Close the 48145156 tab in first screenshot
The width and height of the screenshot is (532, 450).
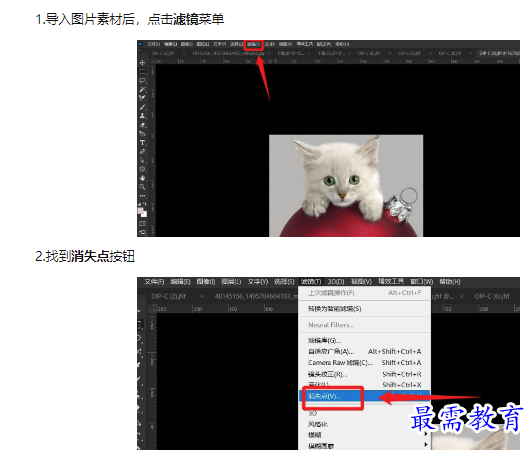(268, 53)
